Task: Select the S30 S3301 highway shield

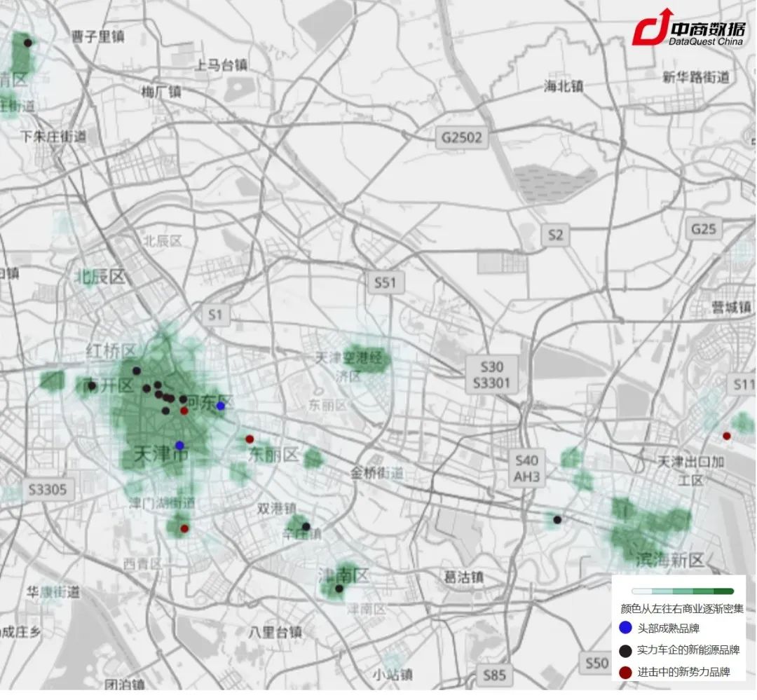Action: pyautogui.click(x=491, y=375)
